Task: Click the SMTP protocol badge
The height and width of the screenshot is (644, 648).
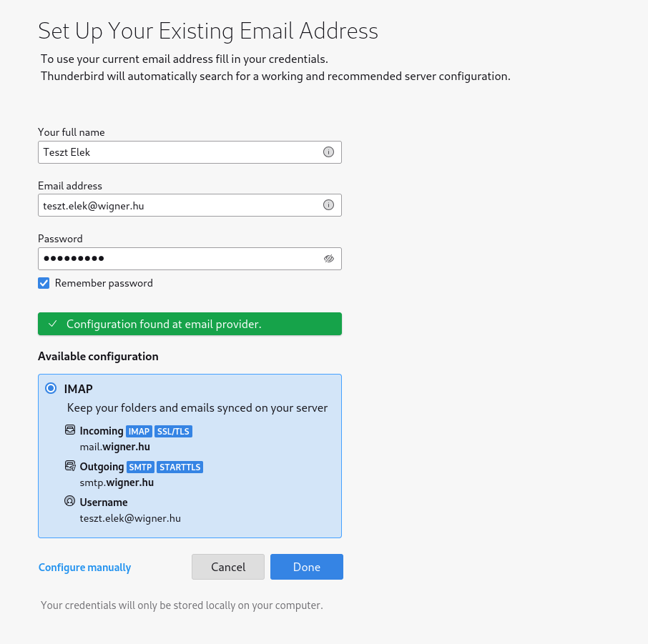Action: tap(140, 467)
